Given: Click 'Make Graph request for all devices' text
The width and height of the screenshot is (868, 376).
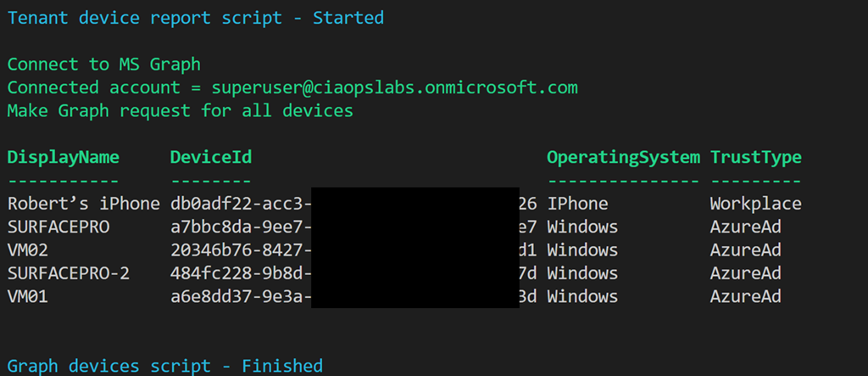Looking at the screenshot, I should pos(180,110).
